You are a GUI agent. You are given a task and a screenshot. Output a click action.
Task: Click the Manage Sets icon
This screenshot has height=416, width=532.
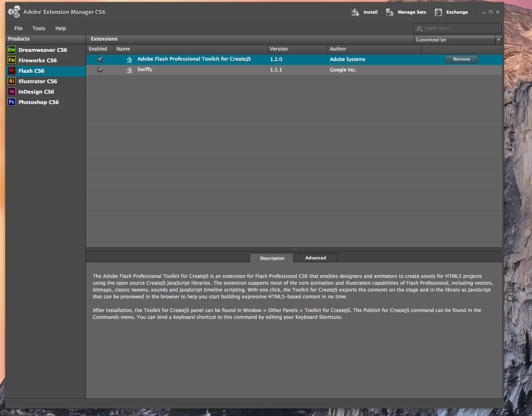pos(389,12)
